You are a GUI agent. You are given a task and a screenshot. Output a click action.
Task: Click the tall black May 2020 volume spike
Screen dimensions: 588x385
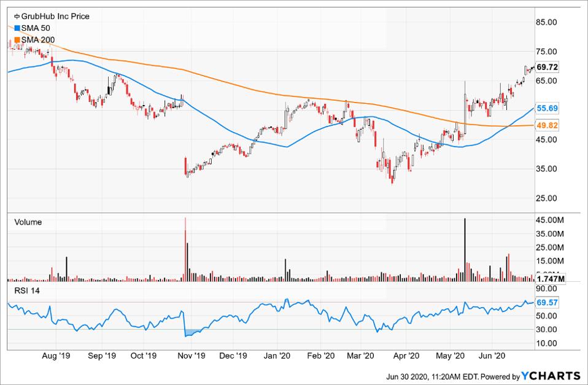pos(465,249)
